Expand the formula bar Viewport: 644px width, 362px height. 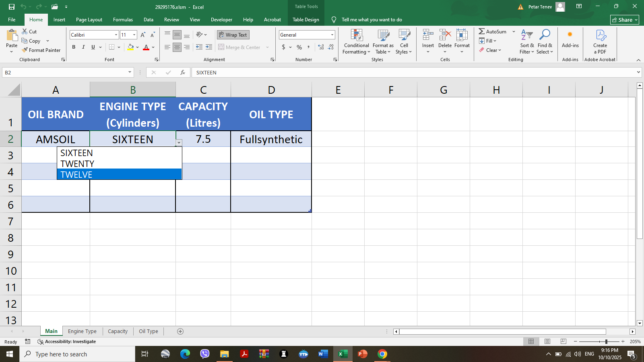pos(638,72)
